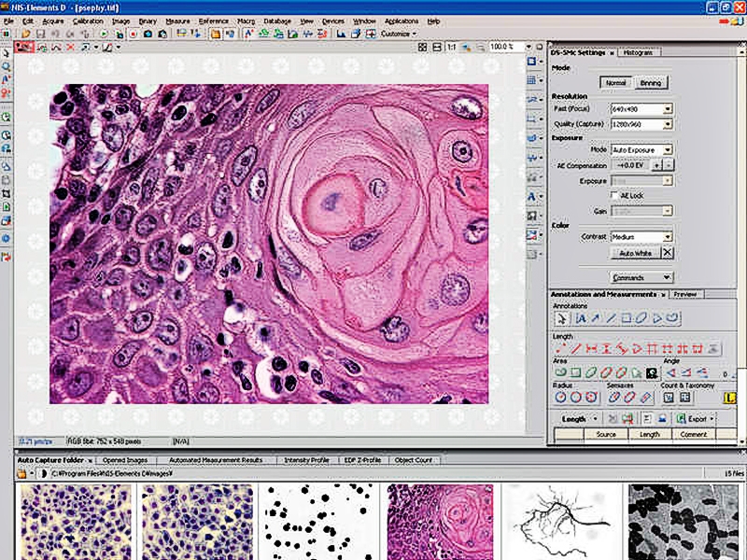Open the Contrast dropdown
The width and height of the screenshot is (747, 560).
668,237
